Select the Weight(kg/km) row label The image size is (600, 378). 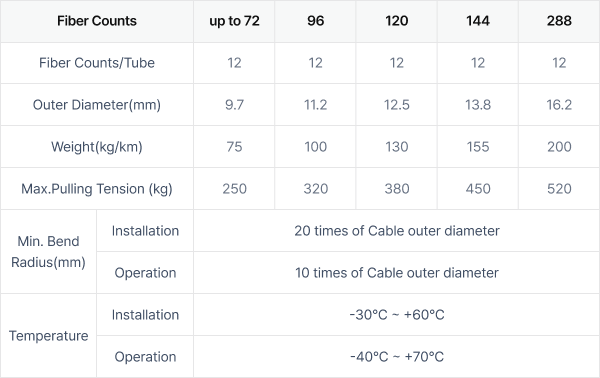[x=97, y=147]
